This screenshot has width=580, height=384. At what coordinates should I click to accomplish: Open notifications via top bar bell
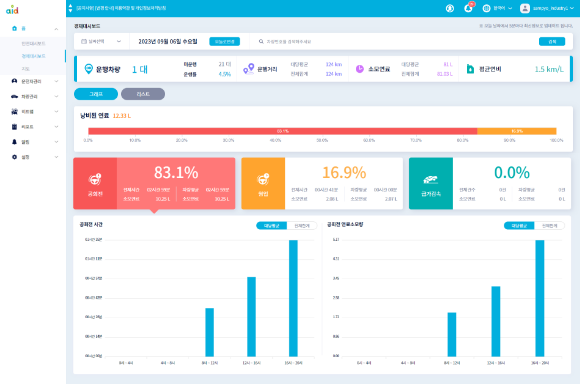click(x=468, y=8)
